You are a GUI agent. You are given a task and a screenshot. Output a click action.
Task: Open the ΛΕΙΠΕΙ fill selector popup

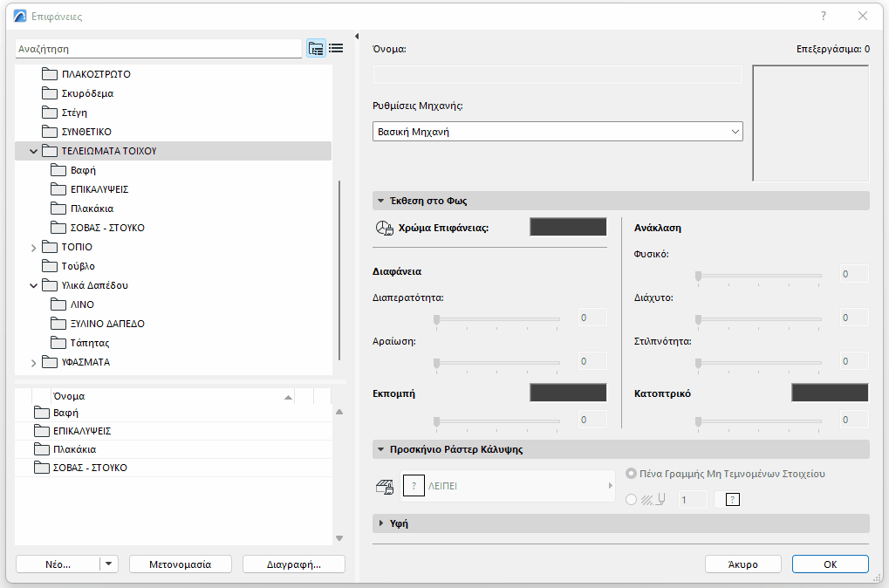[x=508, y=486]
